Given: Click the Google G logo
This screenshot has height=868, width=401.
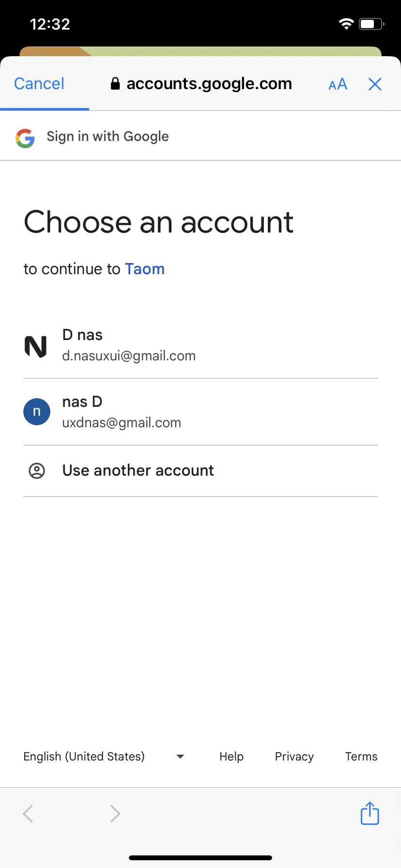Looking at the screenshot, I should point(25,138).
